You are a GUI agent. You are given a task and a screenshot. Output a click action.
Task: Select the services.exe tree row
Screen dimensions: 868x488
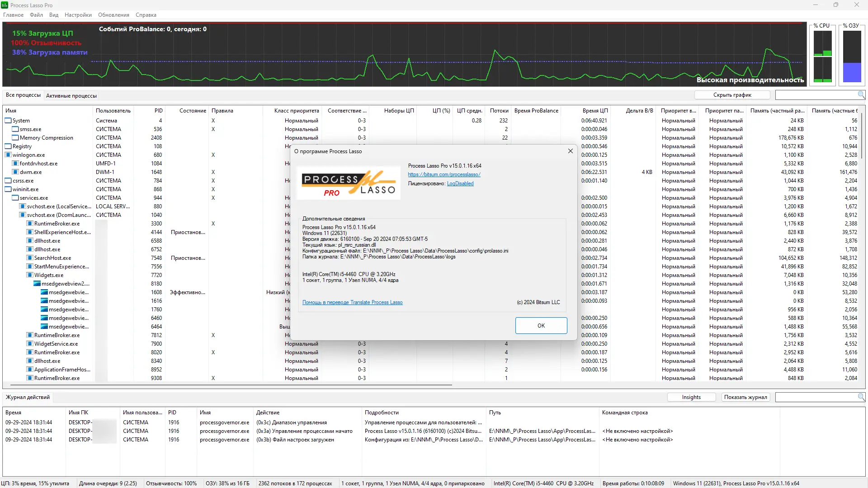point(33,198)
